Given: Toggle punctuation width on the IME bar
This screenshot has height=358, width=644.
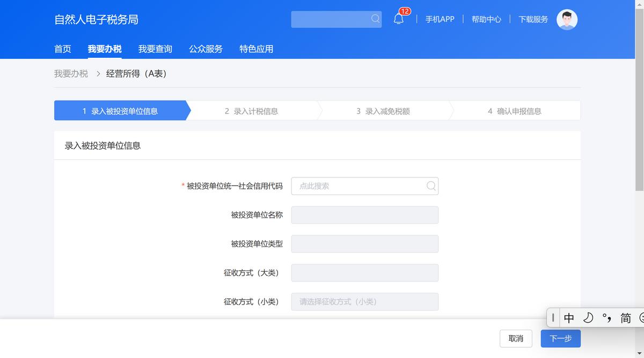Looking at the screenshot, I should point(607,318).
